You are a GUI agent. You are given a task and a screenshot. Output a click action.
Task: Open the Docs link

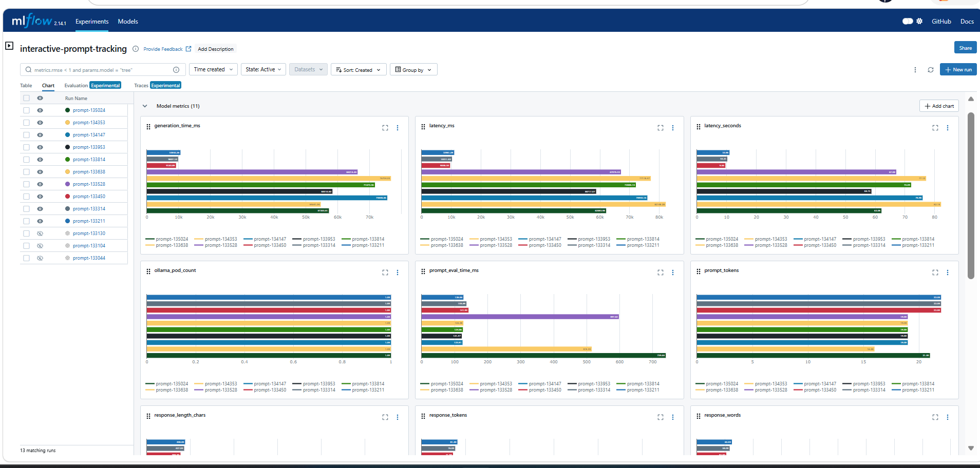[967, 22]
